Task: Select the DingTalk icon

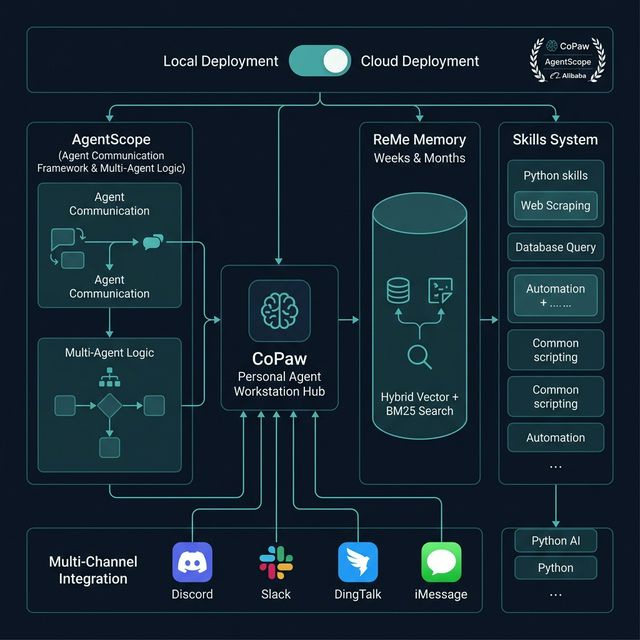Action: click(357, 562)
